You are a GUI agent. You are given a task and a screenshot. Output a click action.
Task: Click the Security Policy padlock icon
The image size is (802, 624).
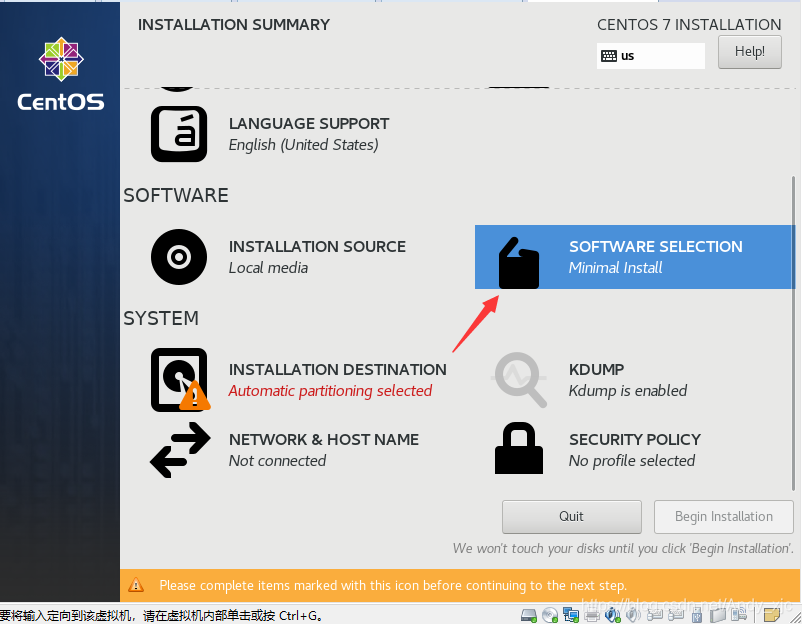[519, 448]
